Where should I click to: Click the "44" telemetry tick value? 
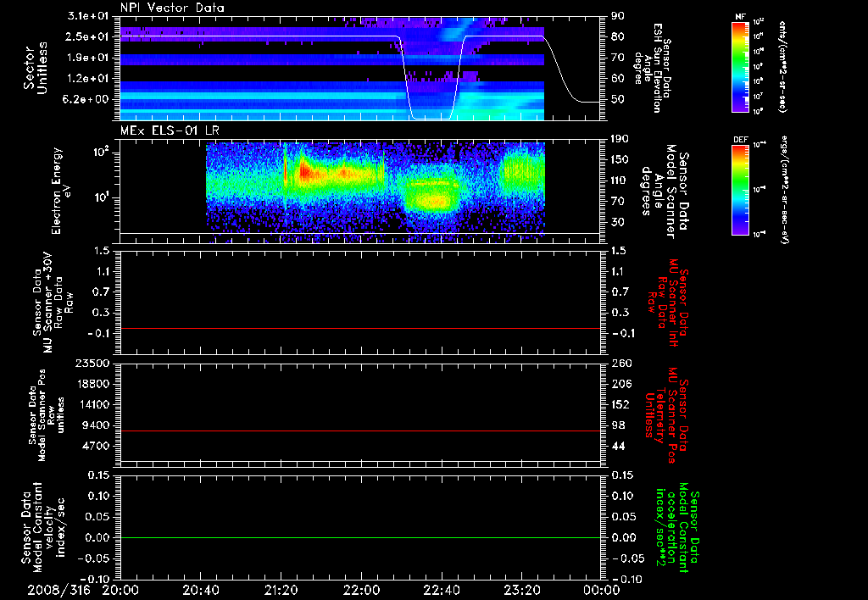tap(618, 446)
